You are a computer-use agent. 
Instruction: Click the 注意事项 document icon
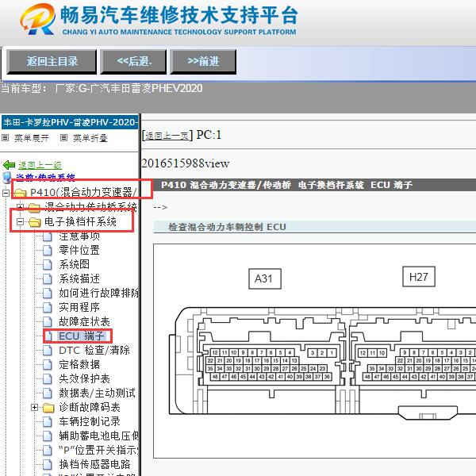[x=48, y=236]
